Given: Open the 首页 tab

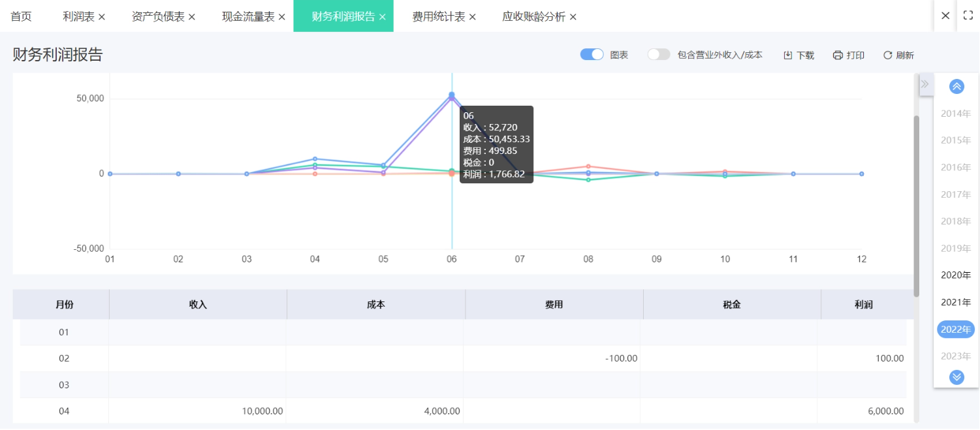Looking at the screenshot, I should click(x=21, y=17).
